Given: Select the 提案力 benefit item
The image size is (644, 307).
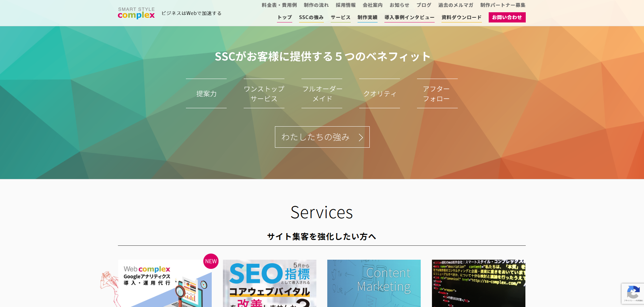Looking at the screenshot, I should pos(206,94).
